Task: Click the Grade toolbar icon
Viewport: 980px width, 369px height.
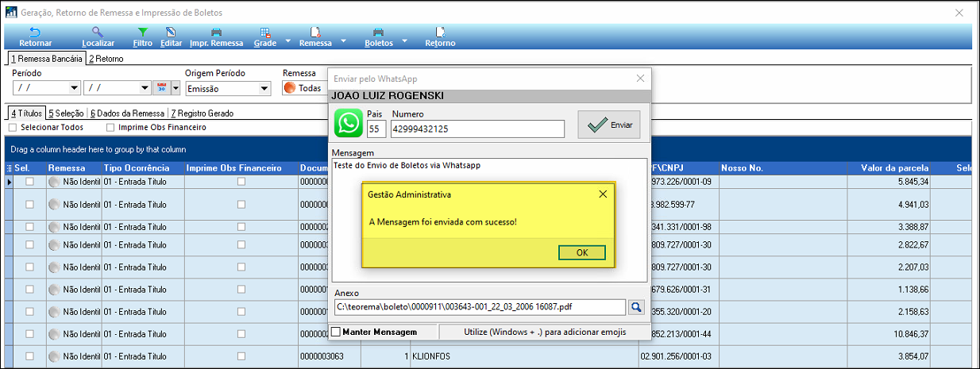Action: coord(266,33)
